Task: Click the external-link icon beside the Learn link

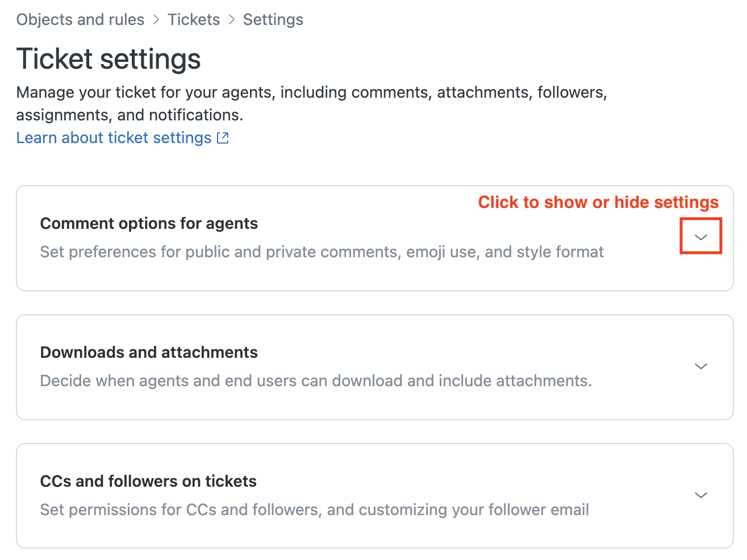Action: pos(223,138)
